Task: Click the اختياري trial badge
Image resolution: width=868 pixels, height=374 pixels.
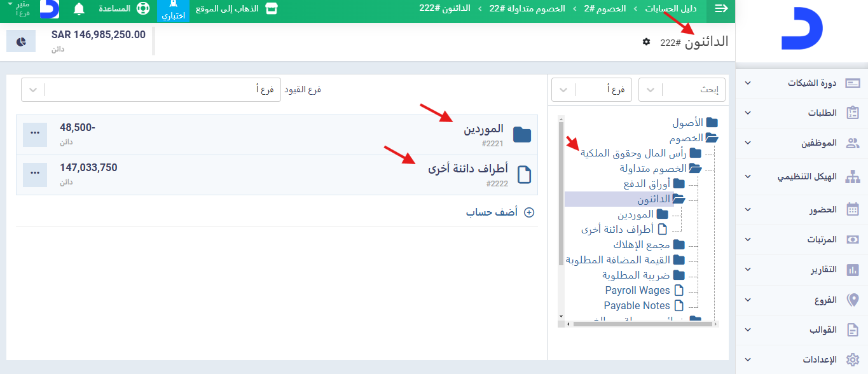Action: [x=173, y=11]
